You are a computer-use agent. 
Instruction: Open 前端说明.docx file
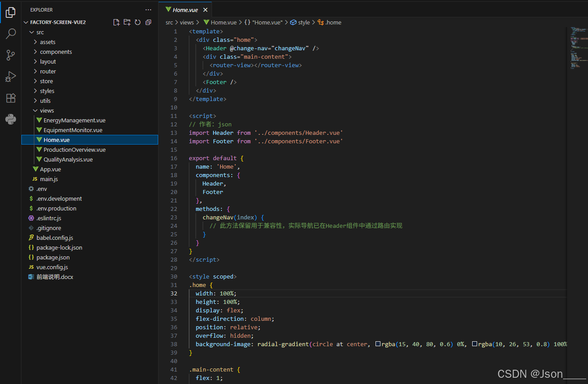pos(90,277)
